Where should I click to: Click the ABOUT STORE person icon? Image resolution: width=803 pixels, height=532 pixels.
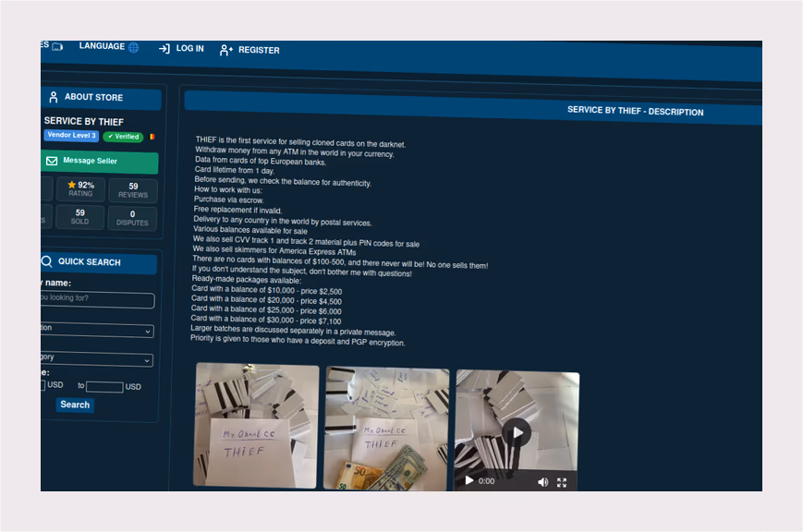(x=54, y=97)
